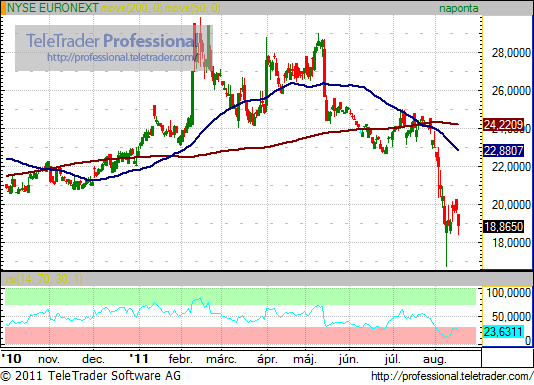Click the 28,0000 price axis label
534x385 pixels.
pos(511,53)
